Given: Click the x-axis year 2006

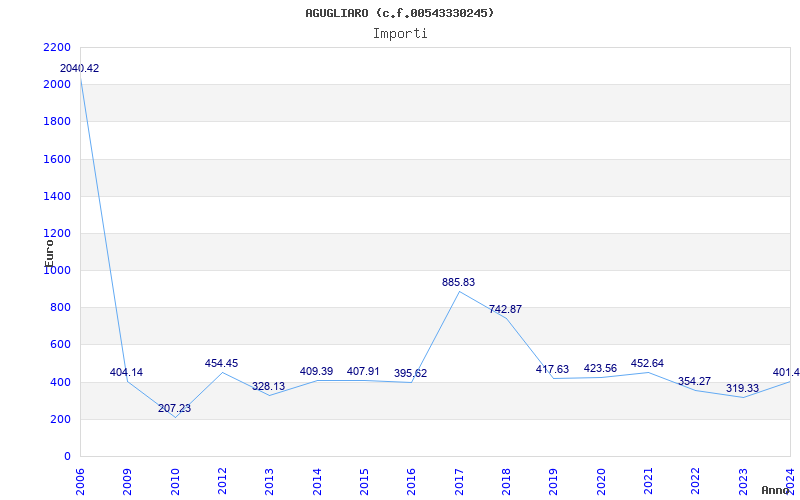Looking at the screenshot, I should pyautogui.click(x=80, y=482).
